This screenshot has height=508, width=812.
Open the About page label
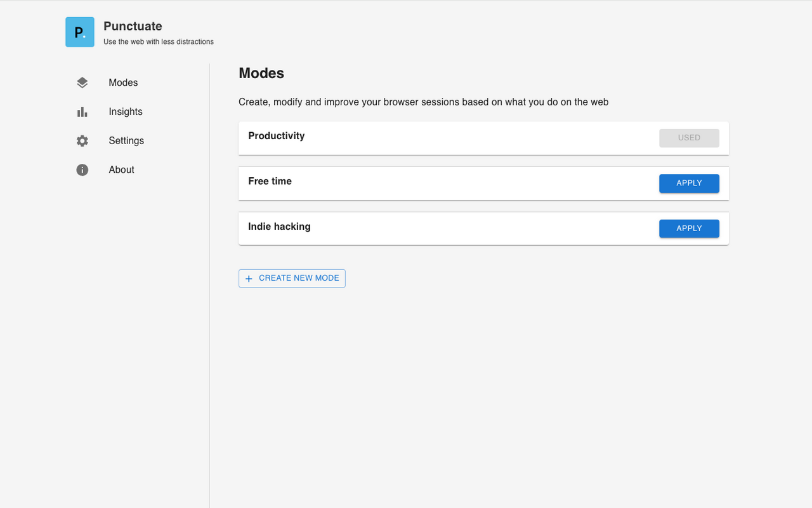(x=121, y=170)
